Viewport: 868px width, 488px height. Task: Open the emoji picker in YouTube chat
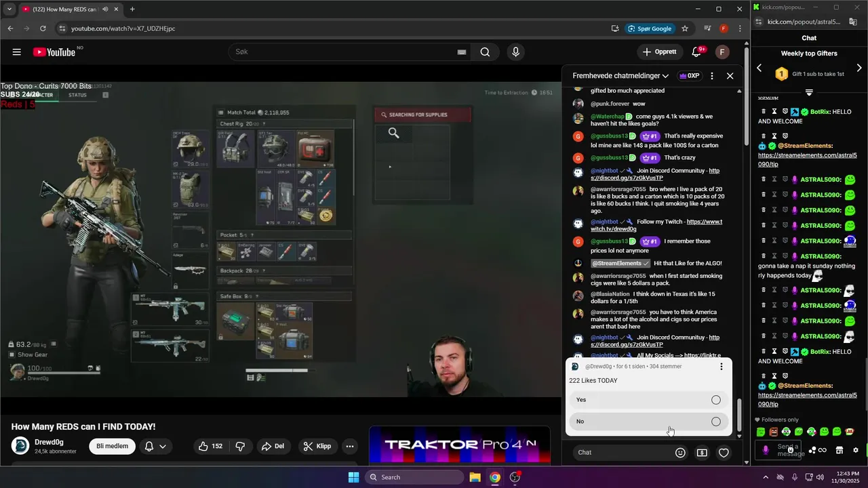680,453
